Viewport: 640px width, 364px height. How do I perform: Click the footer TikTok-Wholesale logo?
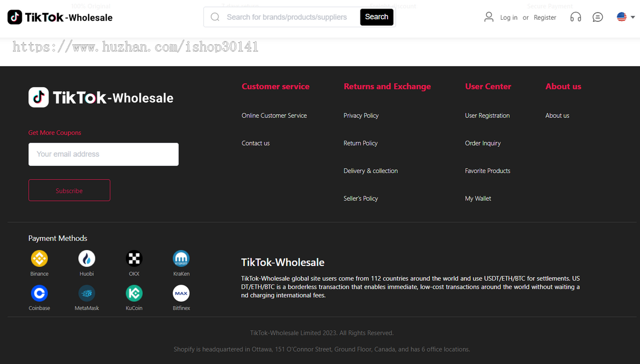click(101, 98)
